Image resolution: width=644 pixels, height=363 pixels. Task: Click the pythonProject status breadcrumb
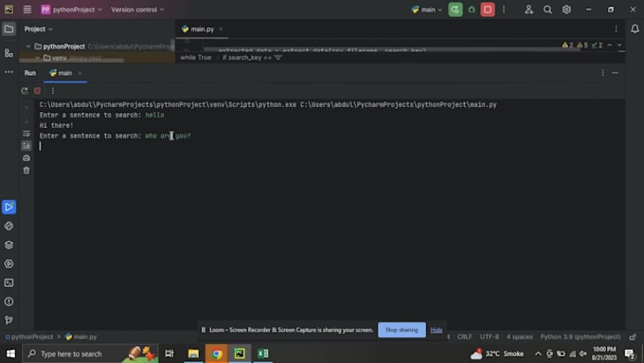[x=29, y=336]
